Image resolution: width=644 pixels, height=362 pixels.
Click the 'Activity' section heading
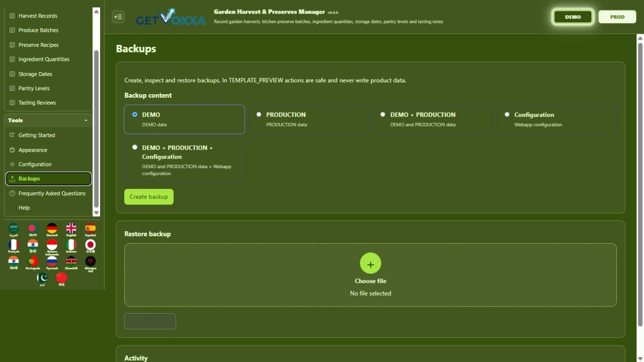click(136, 358)
